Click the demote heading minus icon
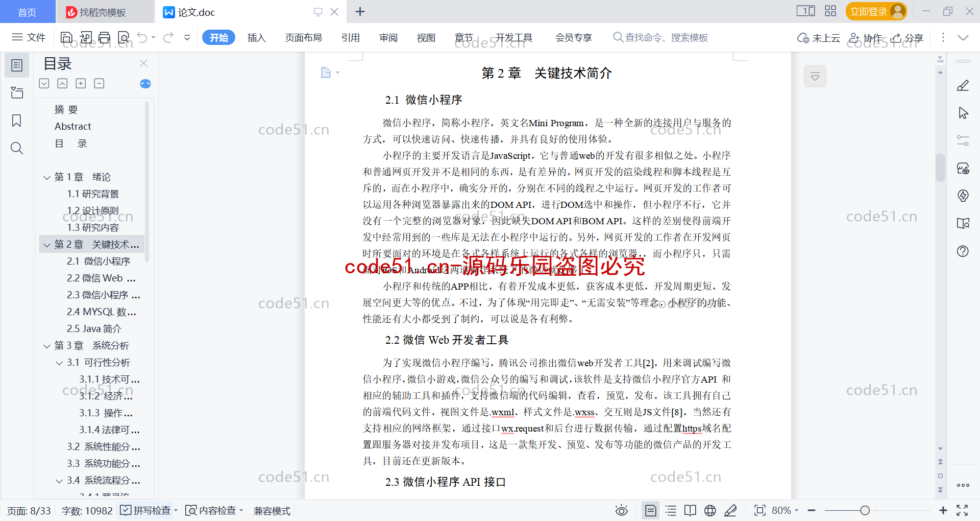980x521 pixels. coord(99,83)
